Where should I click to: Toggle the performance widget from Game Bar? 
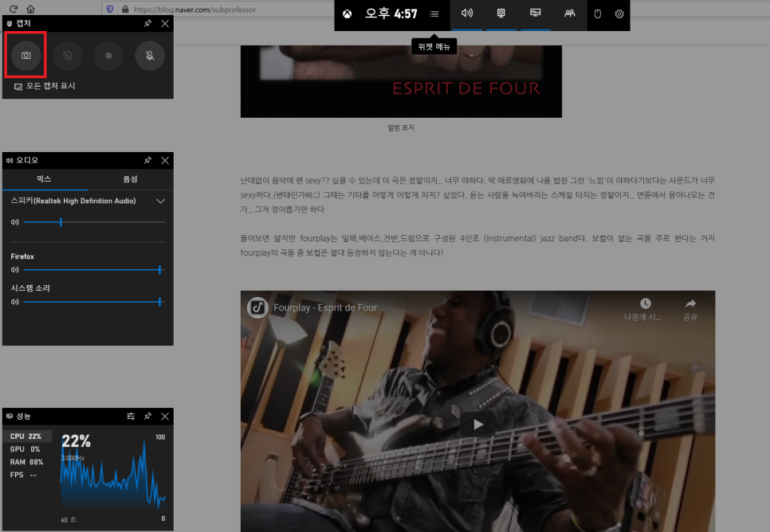pyautogui.click(x=536, y=14)
